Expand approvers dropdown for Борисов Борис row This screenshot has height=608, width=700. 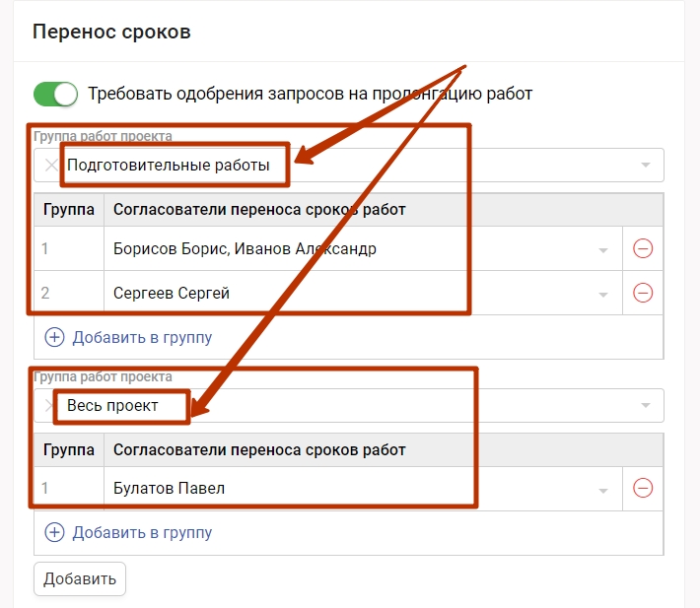coord(603,250)
